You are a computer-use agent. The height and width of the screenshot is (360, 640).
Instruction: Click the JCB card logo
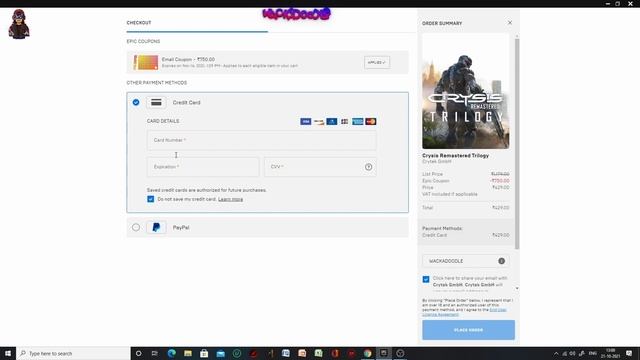click(344, 122)
